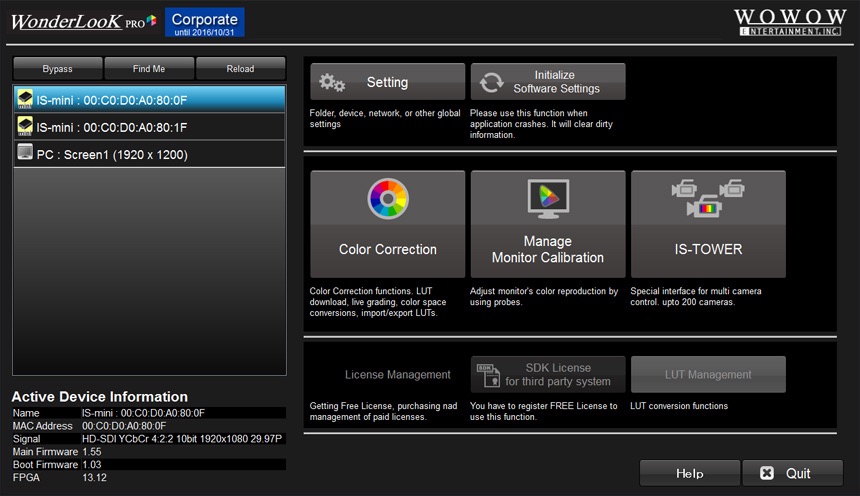The width and height of the screenshot is (860, 496).
Task: Click the X icon on Quit button
Action: pos(767,473)
